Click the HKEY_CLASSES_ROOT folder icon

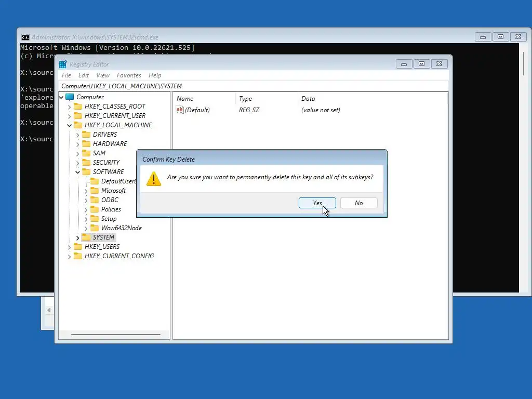point(78,106)
